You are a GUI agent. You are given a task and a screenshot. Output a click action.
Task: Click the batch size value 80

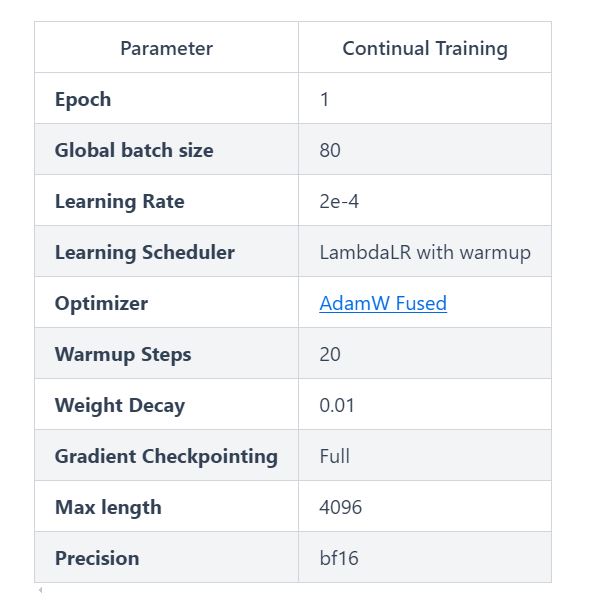(330, 150)
